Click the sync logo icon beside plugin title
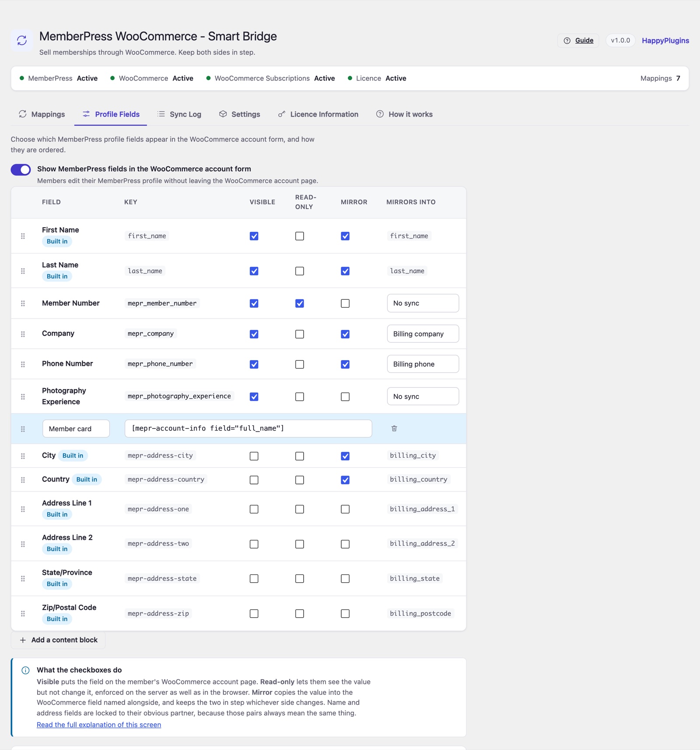Viewport: 700px width, 750px height. point(22,41)
